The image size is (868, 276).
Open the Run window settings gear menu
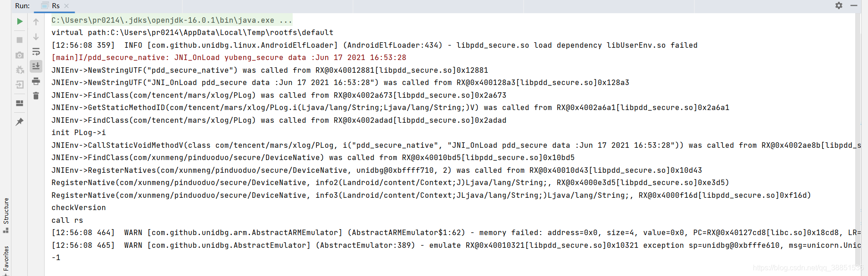838,5
